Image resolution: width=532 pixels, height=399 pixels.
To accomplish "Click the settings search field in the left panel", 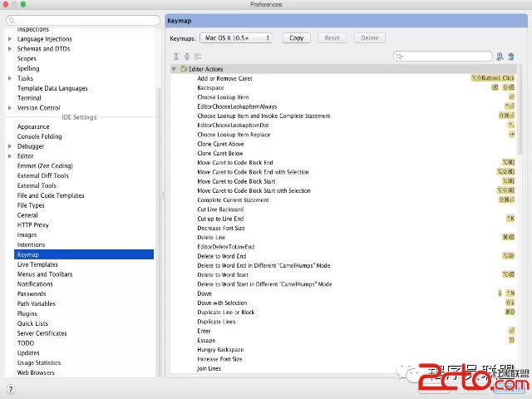I will point(83,20).
